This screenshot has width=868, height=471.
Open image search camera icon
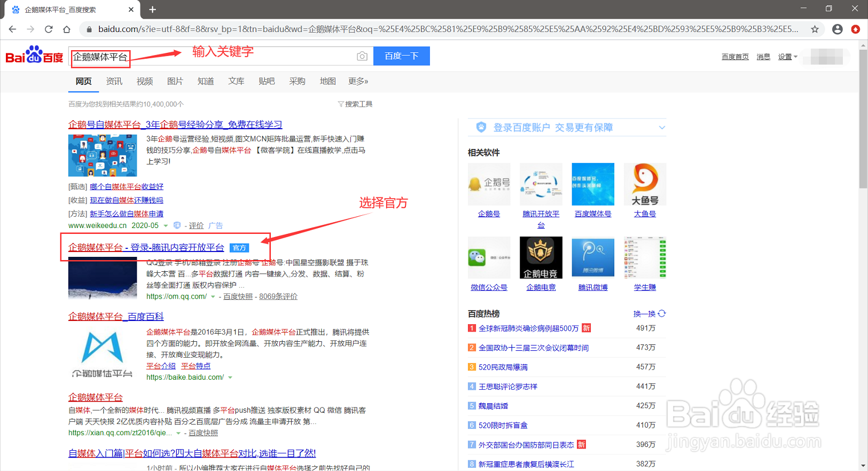tap(362, 56)
